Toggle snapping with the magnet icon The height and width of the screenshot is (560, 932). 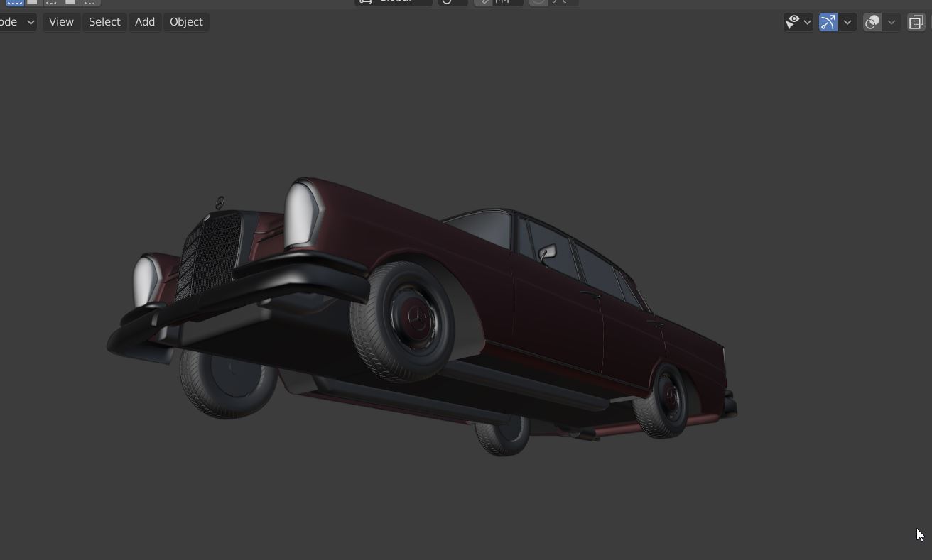pos(484,2)
